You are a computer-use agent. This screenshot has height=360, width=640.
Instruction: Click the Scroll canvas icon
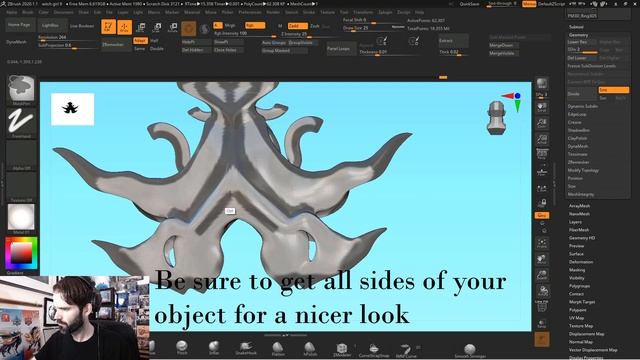click(542, 108)
